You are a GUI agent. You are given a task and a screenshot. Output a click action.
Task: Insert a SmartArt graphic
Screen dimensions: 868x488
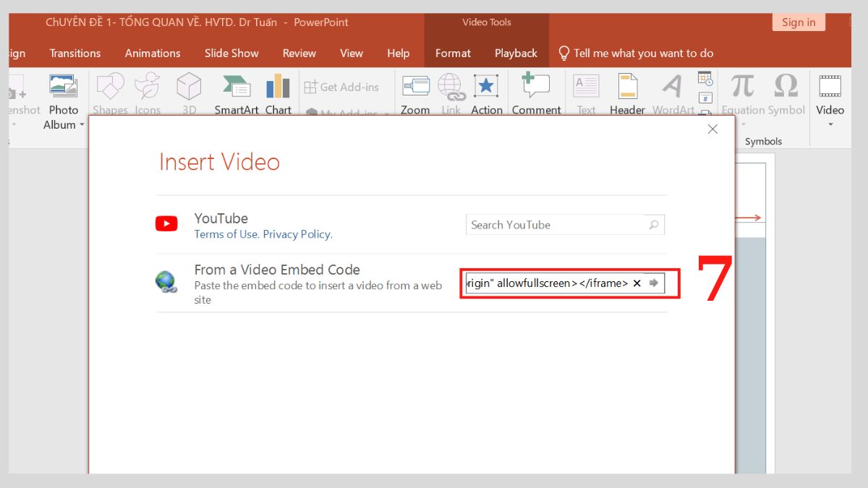click(x=236, y=94)
